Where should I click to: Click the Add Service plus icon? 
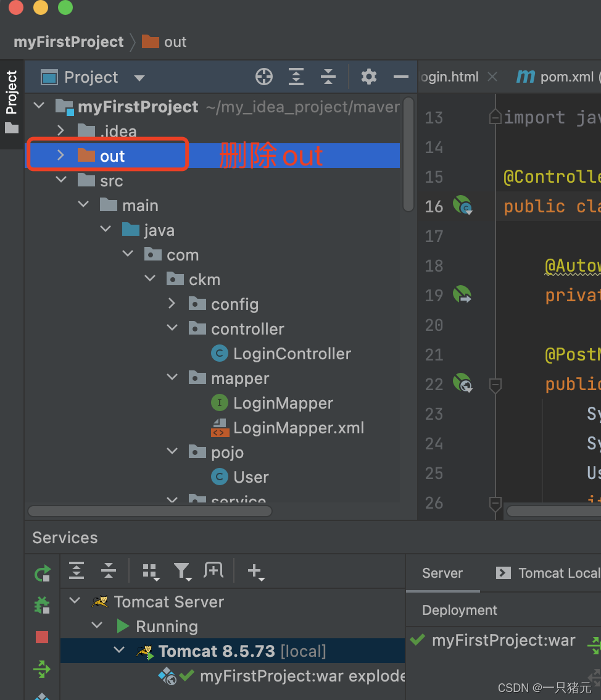point(255,572)
